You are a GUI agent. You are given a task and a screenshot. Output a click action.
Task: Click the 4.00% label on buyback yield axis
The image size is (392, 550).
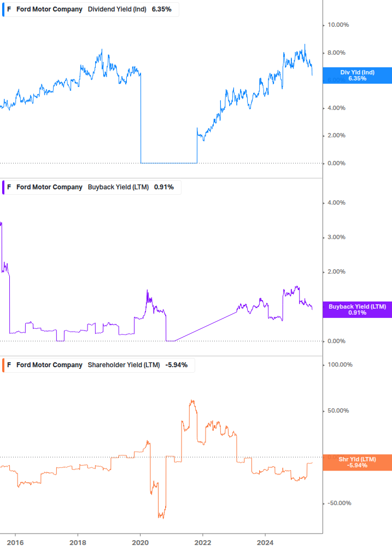coord(336,202)
